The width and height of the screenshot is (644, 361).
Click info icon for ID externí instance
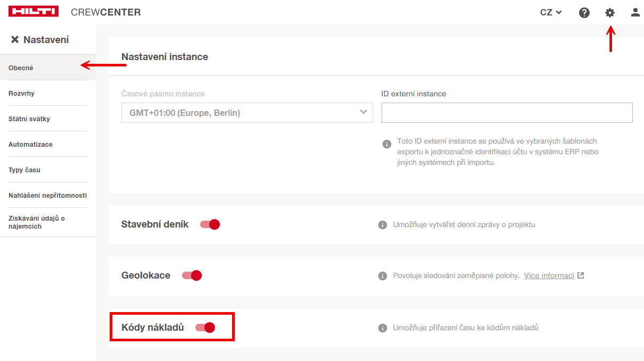[x=387, y=144]
